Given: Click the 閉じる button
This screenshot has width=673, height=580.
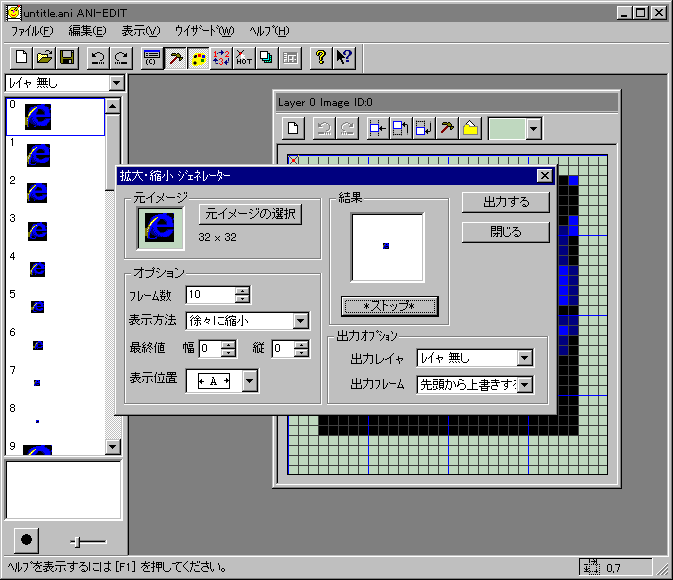Looking at the screenshot, I should click(506, 232).
